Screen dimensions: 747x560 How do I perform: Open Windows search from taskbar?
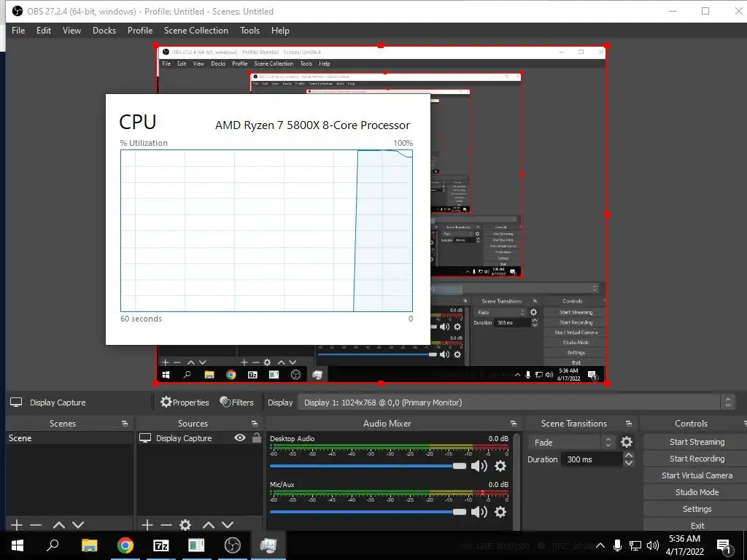point(53,545)
